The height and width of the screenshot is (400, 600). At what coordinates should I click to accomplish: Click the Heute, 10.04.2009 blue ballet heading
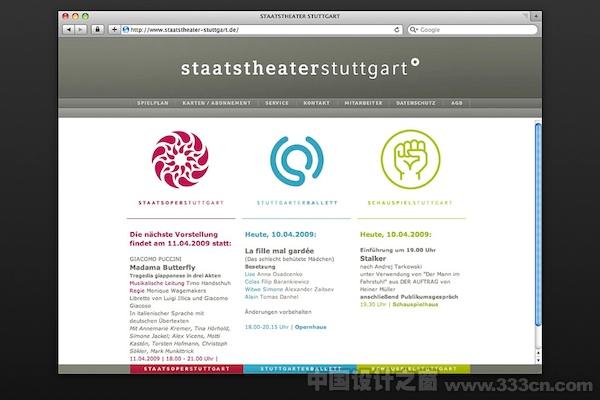280,234
